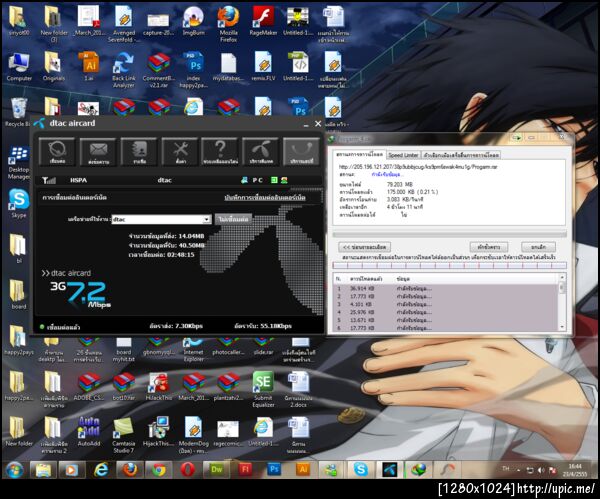600x499 pixels.
Task: Click the download URL text ending Progam.rar
Action: point(418,167)
